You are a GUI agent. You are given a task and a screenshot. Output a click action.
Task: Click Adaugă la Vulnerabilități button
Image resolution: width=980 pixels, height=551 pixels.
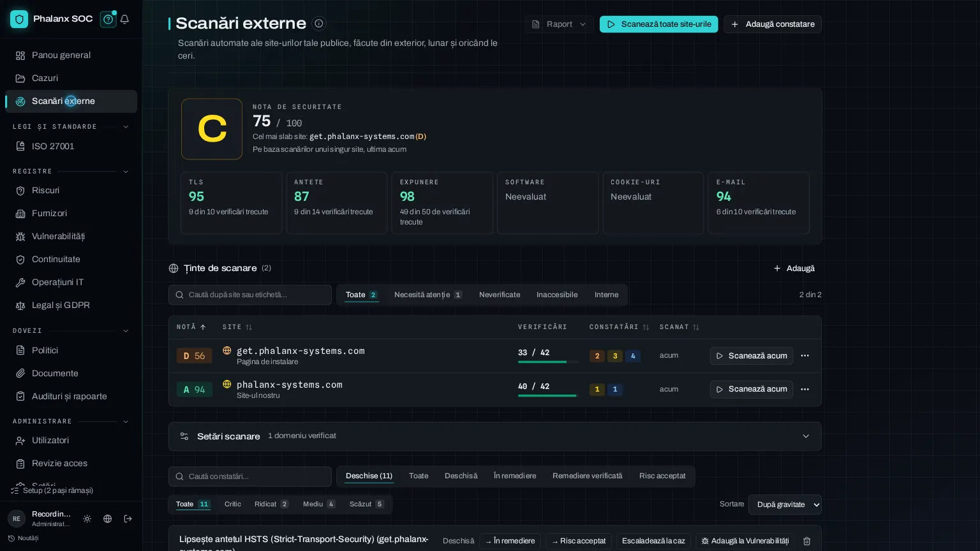pos(745,541)
